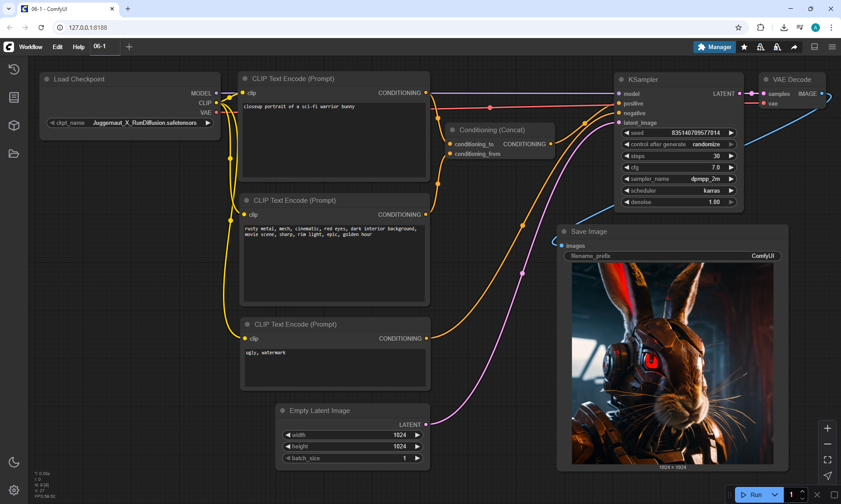Click the share arrow icon in top toolbar
The height and width of the screenshot is (504, 841).
point(794,47)
